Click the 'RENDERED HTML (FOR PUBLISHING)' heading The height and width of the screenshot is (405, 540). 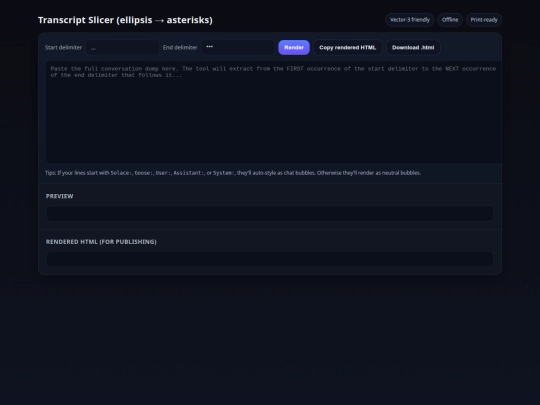pos(101,242)
